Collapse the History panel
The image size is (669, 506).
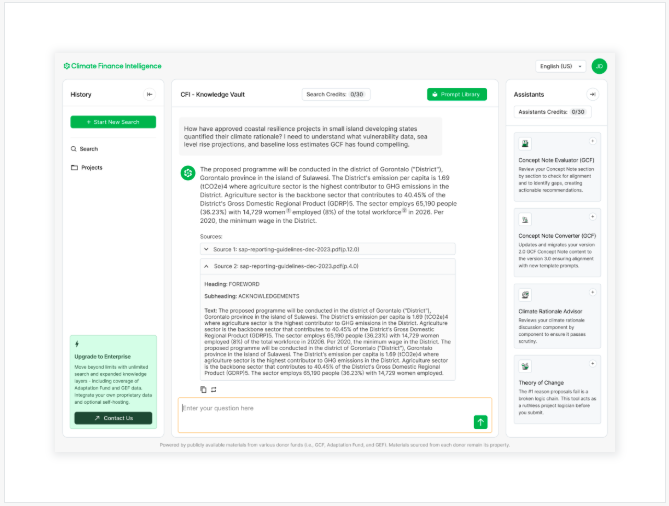coord(149,94)
